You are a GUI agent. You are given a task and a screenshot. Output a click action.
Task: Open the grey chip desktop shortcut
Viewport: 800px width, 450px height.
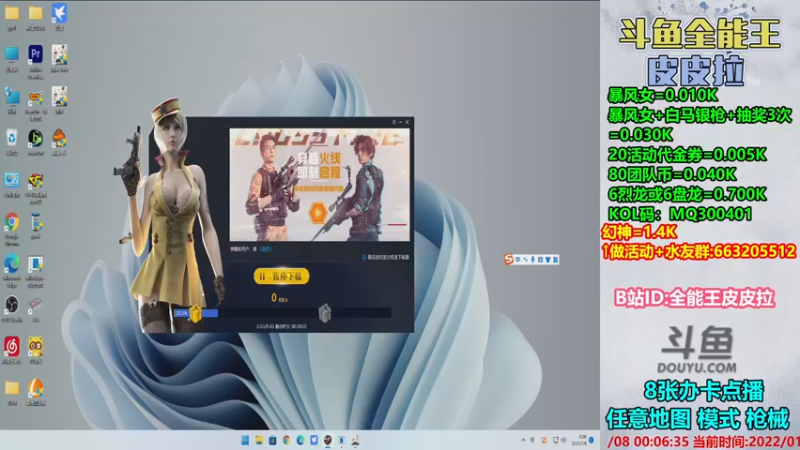tap(35, 305)
